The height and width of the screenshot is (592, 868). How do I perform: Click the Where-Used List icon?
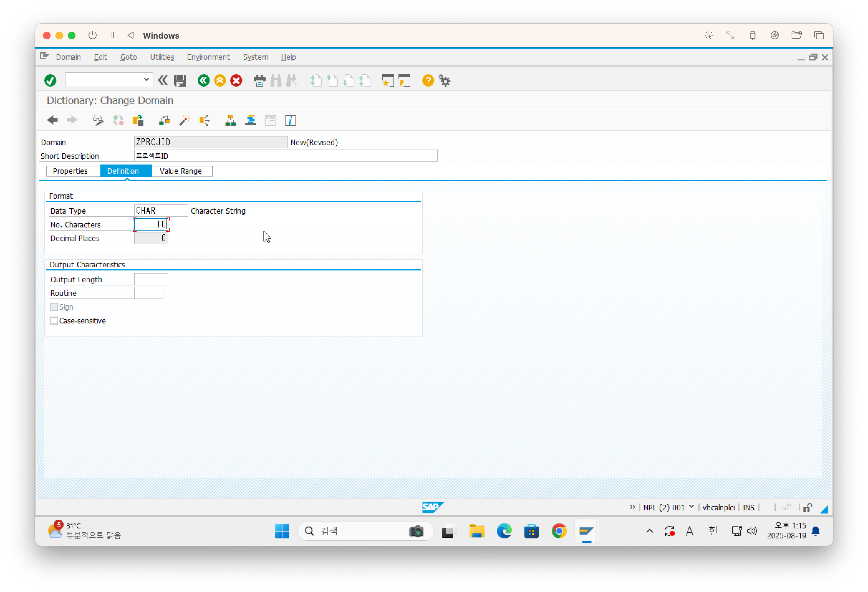(x=204, y=120)
